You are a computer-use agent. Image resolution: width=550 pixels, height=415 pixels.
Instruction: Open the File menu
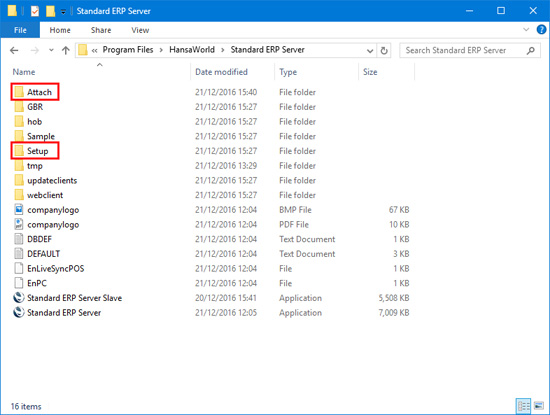point(20,30)
